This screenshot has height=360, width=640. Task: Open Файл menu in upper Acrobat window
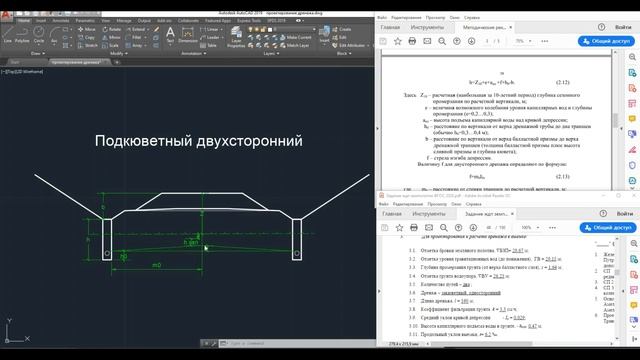[x=382, y=18]
